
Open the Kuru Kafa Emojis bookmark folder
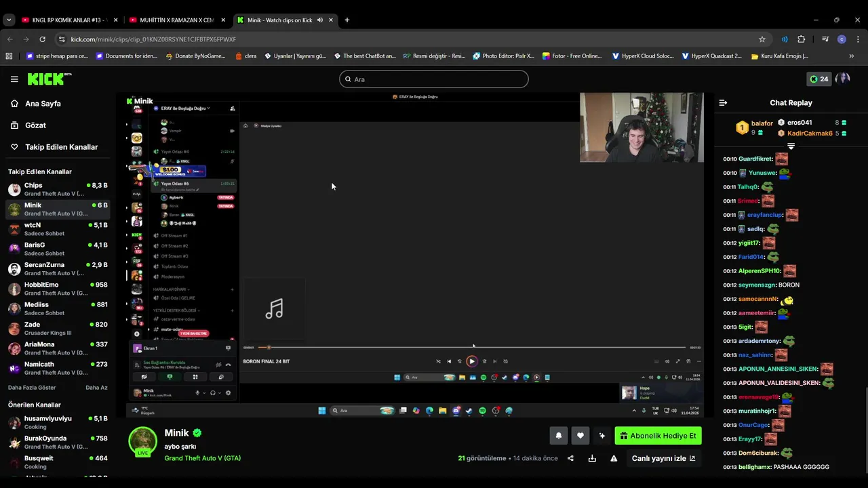[x=780, y=56]
